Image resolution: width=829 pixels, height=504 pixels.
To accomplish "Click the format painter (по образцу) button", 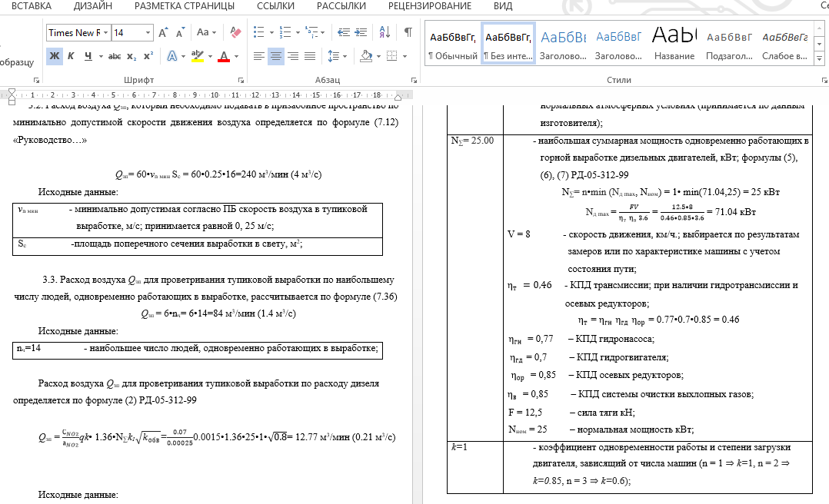I will click(x=17, y=62).
